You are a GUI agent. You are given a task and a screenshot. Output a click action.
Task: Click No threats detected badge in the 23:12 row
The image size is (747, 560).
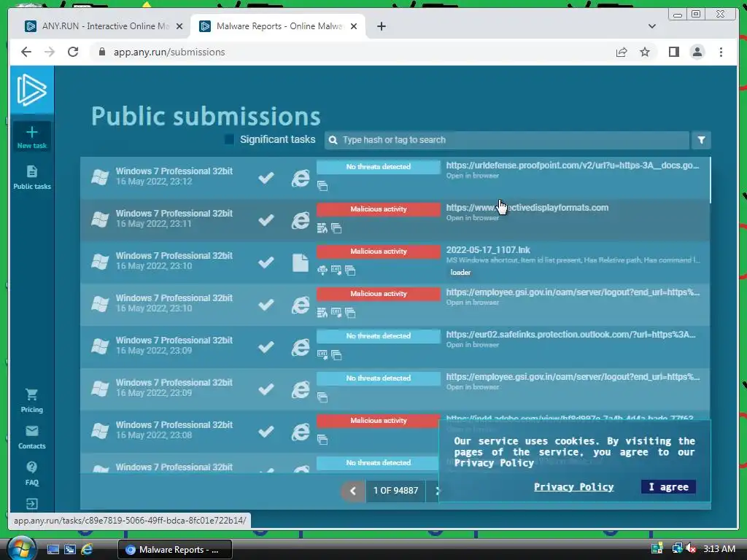coord(379,167)
